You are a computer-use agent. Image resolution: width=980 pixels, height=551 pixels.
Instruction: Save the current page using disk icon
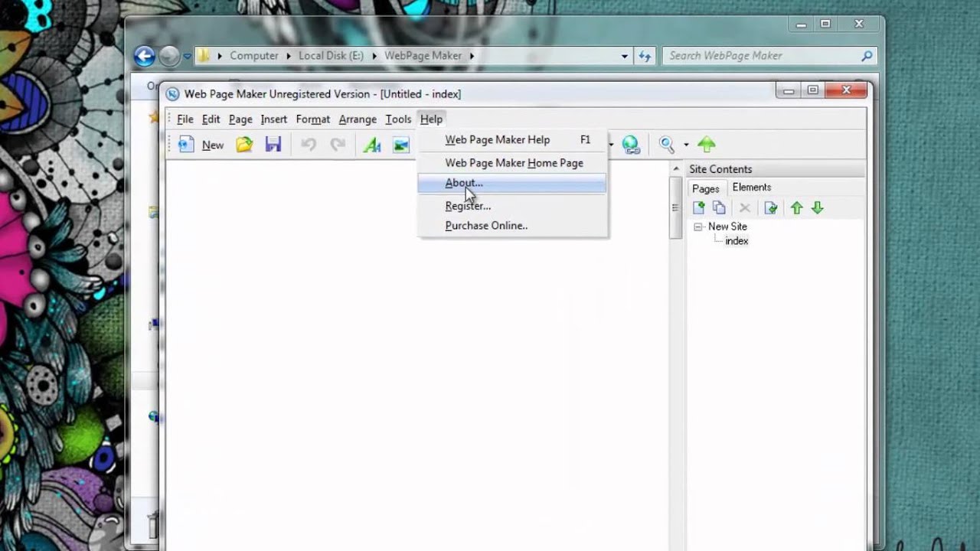[273, 145]
